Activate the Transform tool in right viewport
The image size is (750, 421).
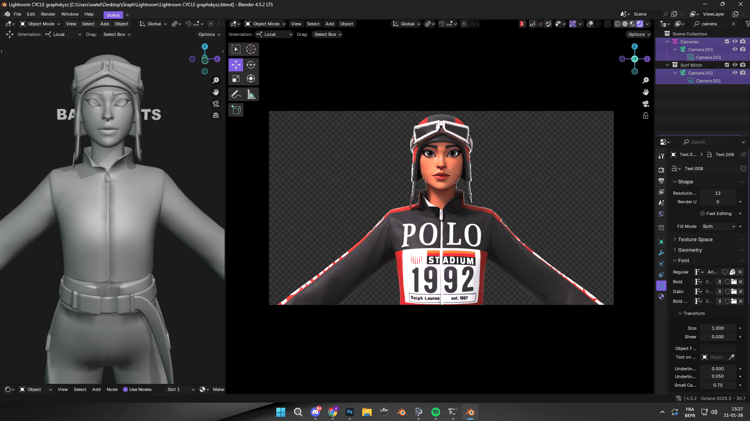[x=251, y=79]
